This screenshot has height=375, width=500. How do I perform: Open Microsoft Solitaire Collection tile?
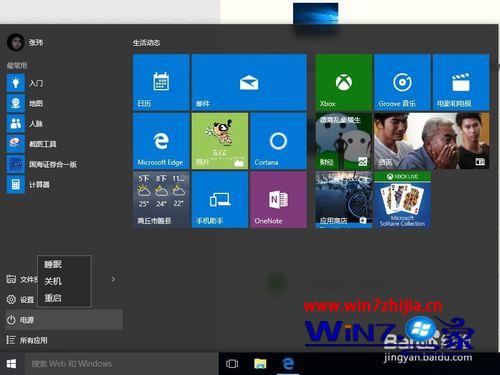click(x=402, y=200)
